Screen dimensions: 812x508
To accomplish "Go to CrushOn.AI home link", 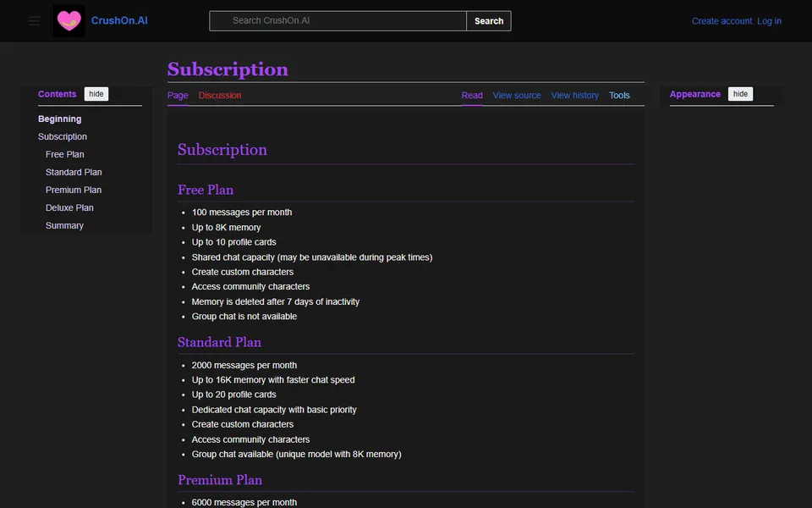I will click(x=119, y=20).
